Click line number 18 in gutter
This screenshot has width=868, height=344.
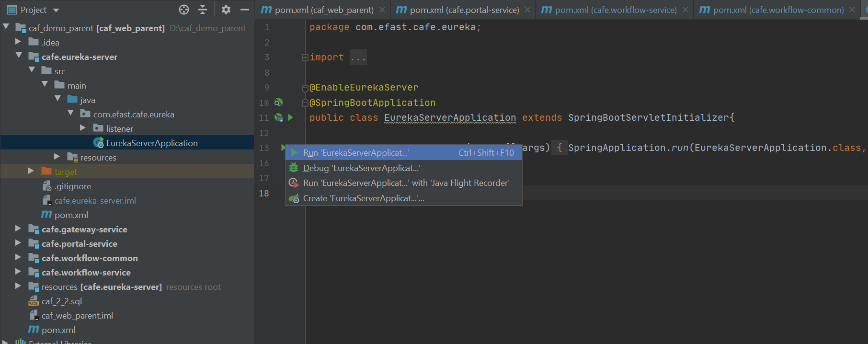tap(264, 193)
